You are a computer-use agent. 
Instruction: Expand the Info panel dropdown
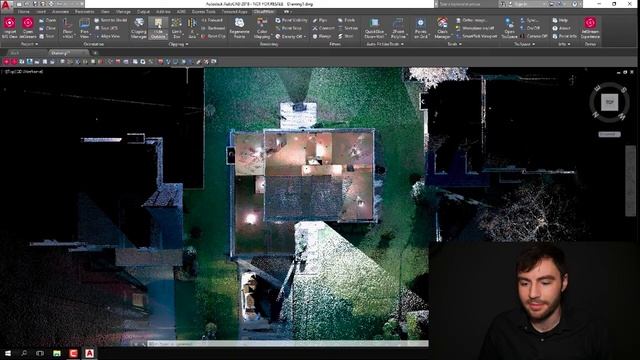[x=564, y=44]
